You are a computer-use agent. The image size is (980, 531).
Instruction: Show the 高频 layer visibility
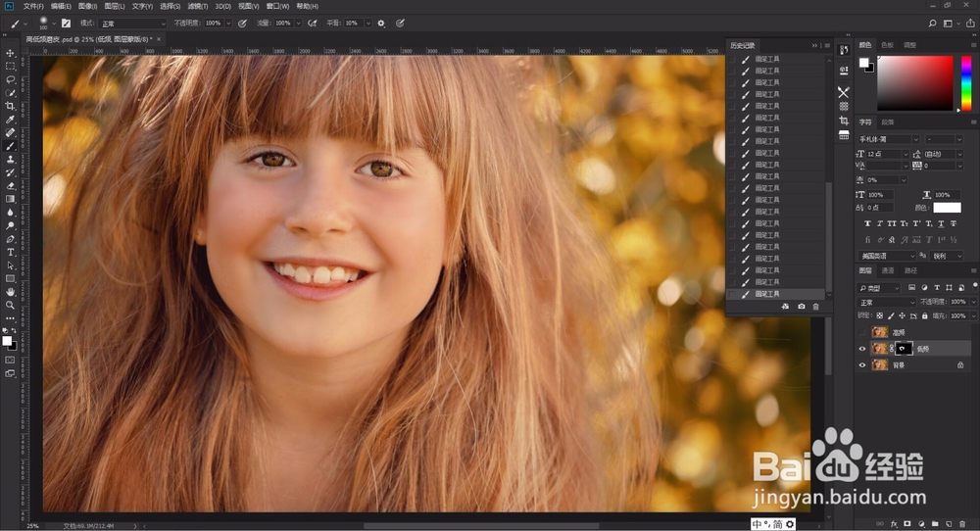point(862,332)
